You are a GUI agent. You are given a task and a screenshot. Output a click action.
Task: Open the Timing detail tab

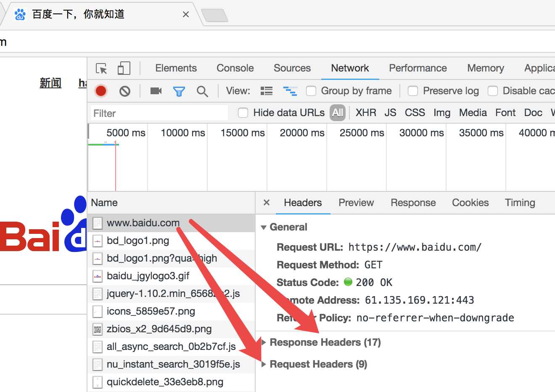[520, 203]
